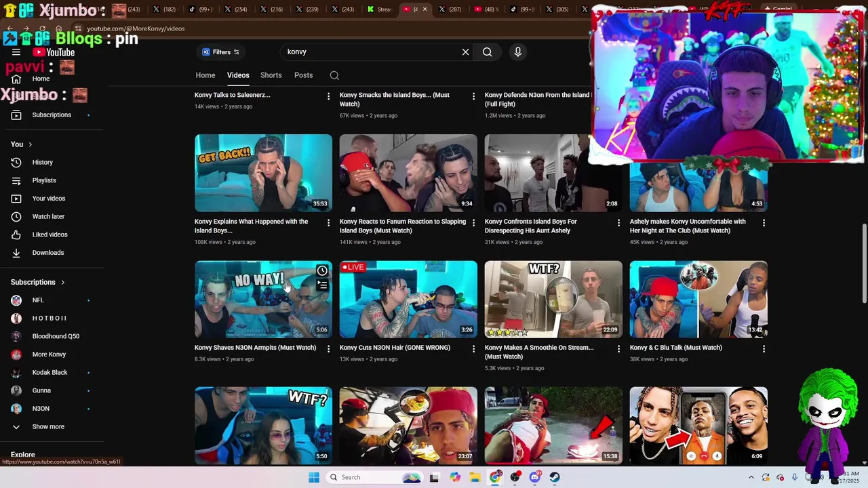
Task: Open Steam from the taskbar
Action: pos(555,477)
